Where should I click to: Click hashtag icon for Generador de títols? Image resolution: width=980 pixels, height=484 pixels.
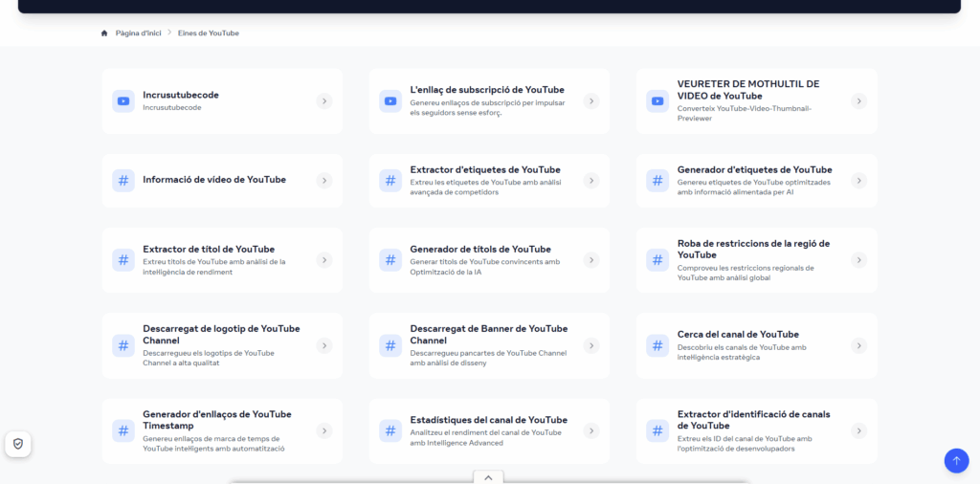pyautogui.click(x=390, y=260)
